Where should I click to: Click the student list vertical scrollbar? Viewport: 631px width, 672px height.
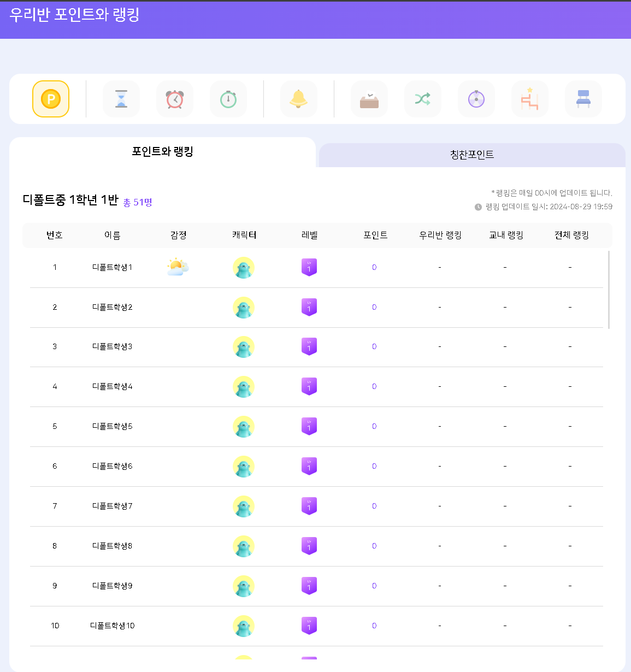click(609, 290)
